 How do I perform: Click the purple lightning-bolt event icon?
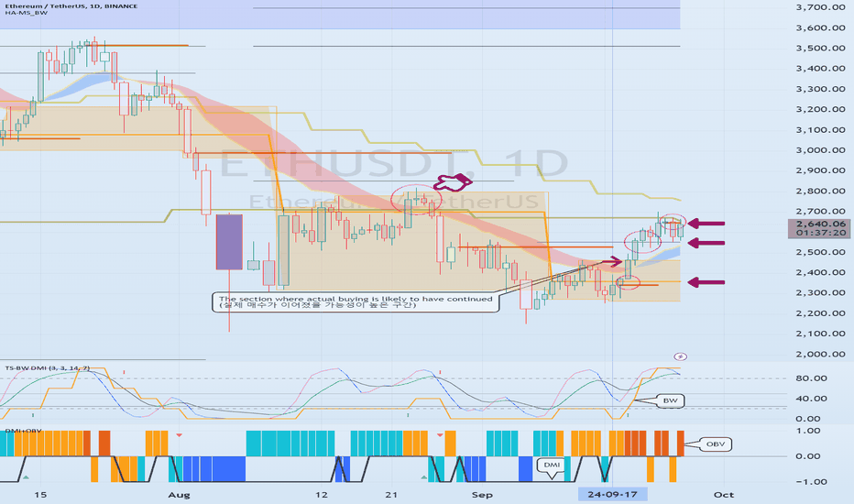click(680, 356)
